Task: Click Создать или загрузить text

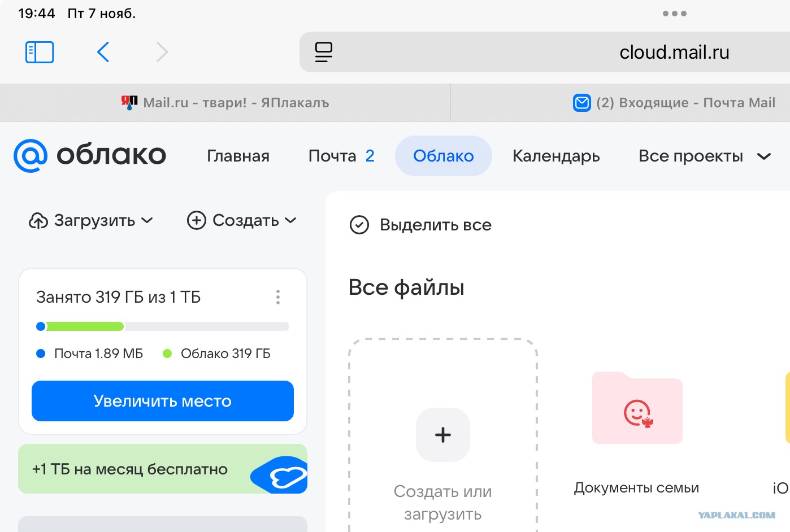Action: tap(443, 503)
